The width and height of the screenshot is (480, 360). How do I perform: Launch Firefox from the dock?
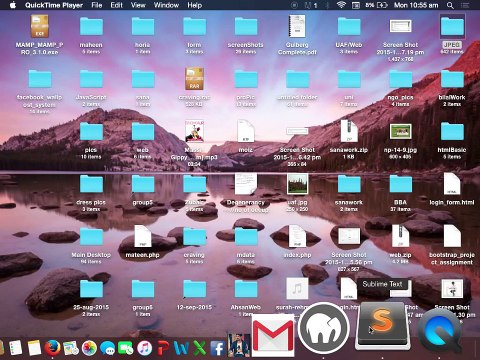pos(53,348)
